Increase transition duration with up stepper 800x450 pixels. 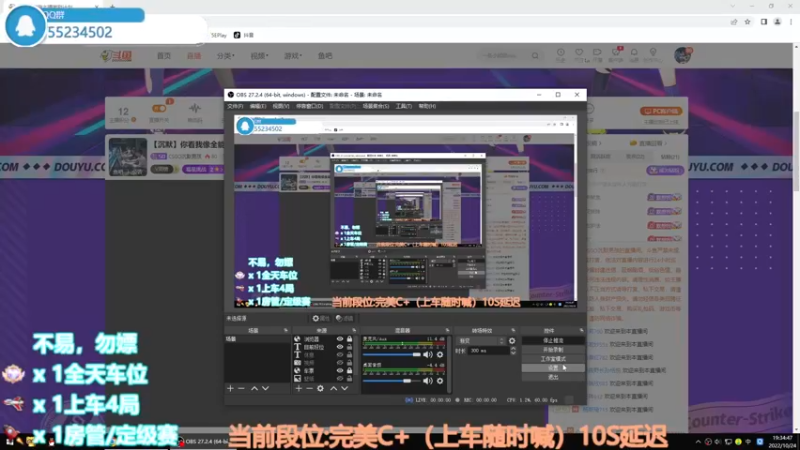pyautogui.click(x=513, y=349)
